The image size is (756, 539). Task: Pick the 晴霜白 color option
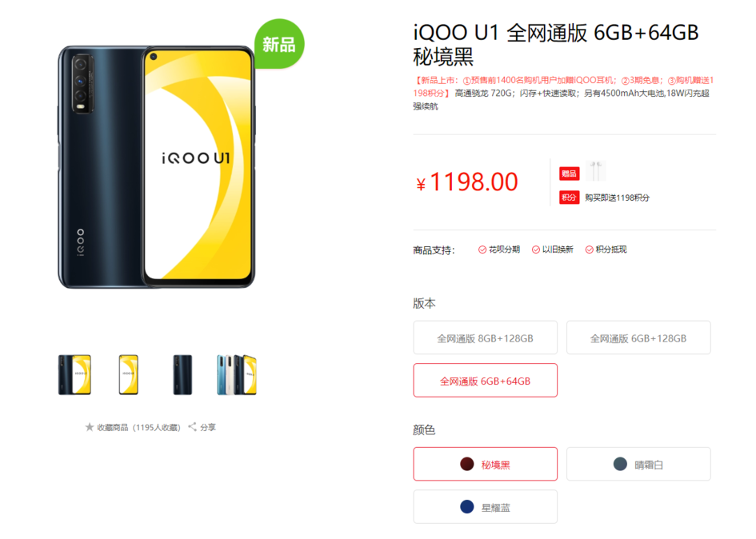pyautogui.click(x=638, y=465)
